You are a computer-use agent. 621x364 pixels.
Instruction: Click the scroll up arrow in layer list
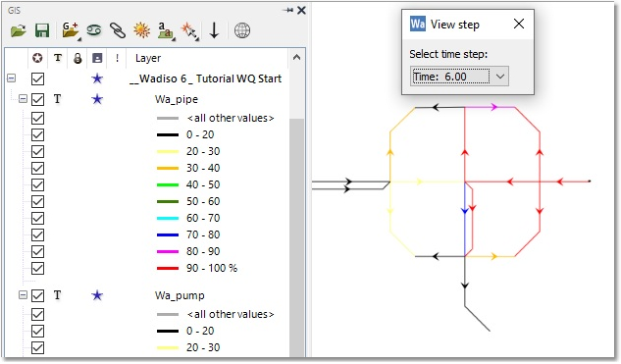[296, 58]
